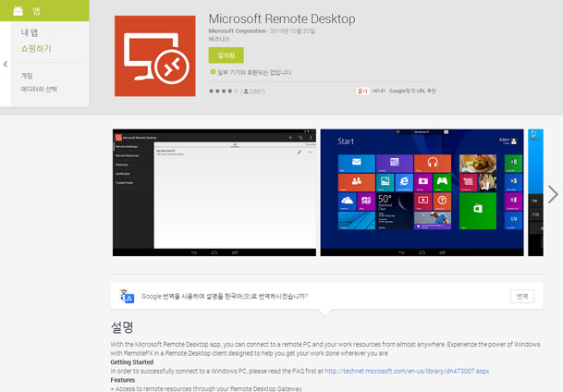This screenshot has width=563, height=392.
Task: Click the compatibility info icon
Action: [213, 72]
